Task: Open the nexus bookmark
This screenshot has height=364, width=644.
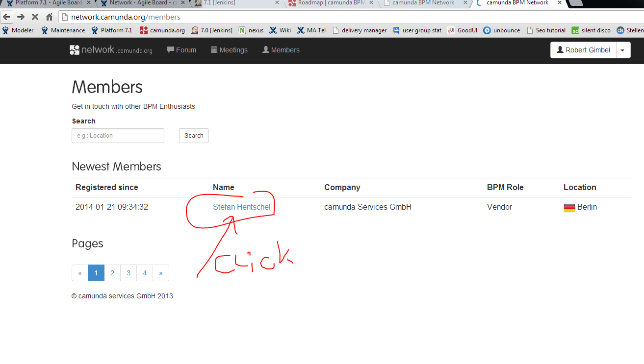Action: tap(251, 30)
